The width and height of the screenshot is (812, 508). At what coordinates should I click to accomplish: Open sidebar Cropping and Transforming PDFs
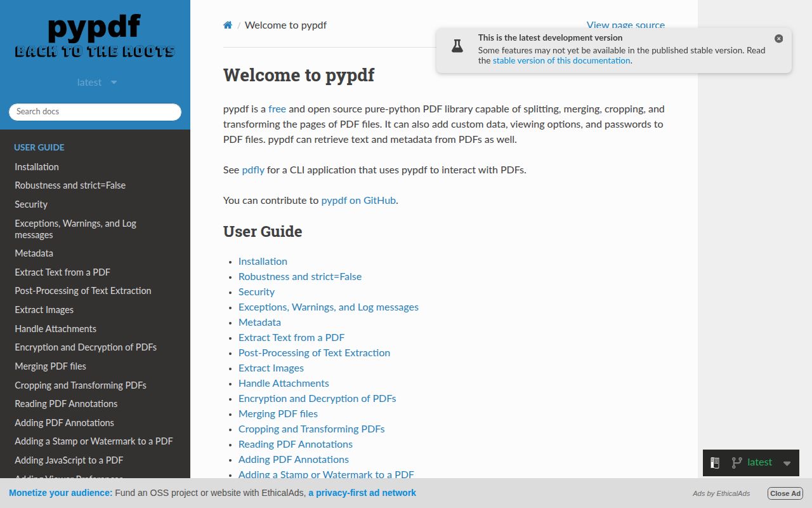81,385
